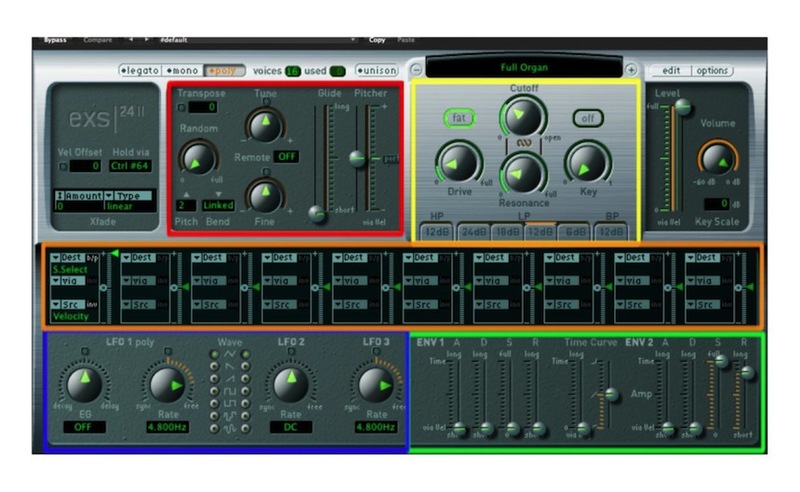800x492 pixels.
Task: Toggle unison mode
Action: pos(377,71)
